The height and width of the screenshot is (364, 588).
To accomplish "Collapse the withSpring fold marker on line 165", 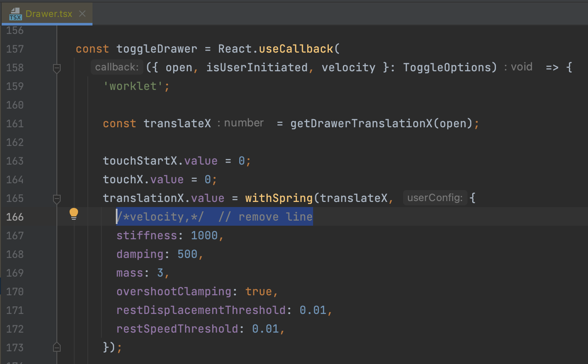I will click(x=57, y=198).
